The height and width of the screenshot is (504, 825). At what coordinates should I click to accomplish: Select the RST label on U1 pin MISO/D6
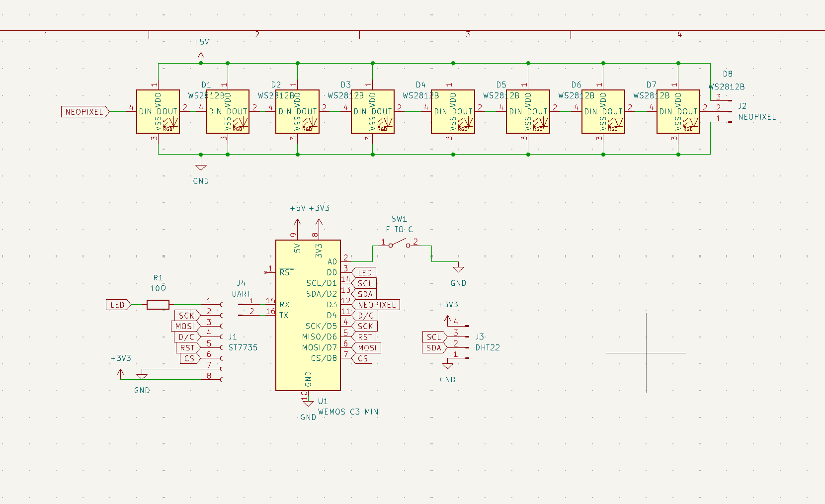point(364,337)
